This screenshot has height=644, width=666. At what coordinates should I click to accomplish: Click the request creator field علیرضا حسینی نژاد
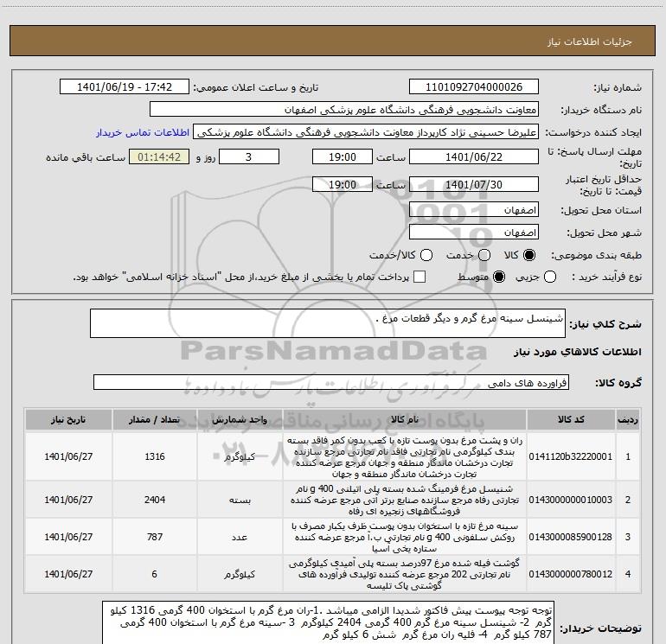tap(366, 132)
